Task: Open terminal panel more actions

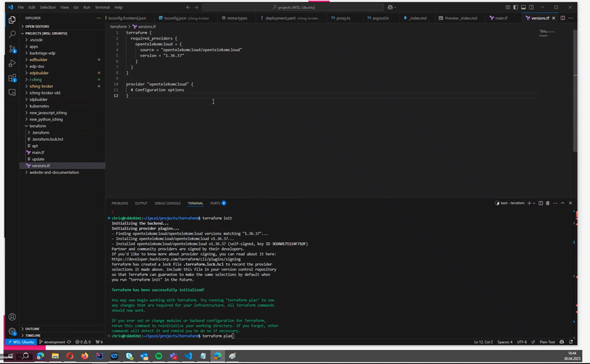Action: coord(555,203)
